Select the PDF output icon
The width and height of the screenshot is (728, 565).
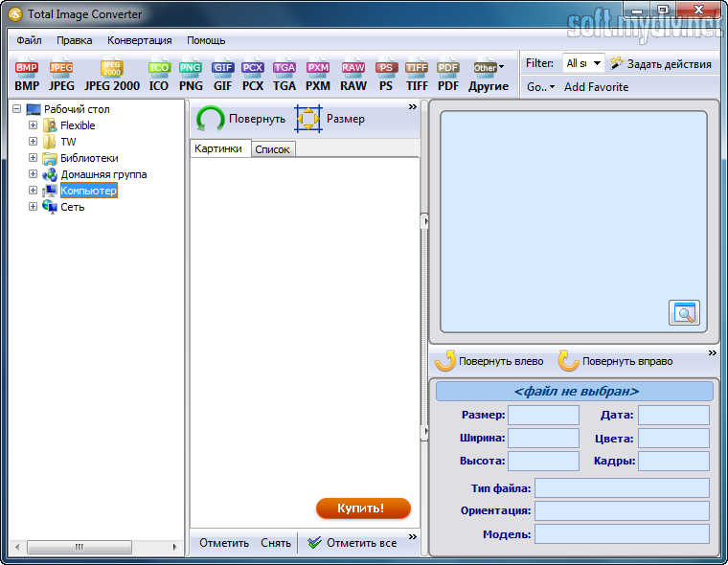point(448,76)
